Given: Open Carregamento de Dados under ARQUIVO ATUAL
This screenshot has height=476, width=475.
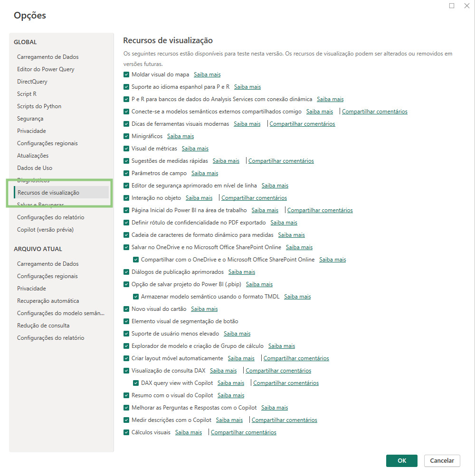Looking at the screenshot, I should pos(47,264).
